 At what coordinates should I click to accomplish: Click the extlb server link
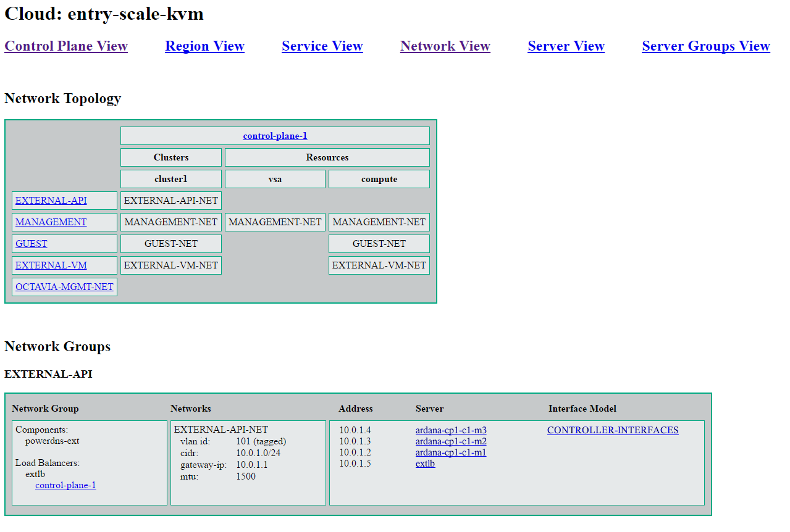click(x=425, y=463)
